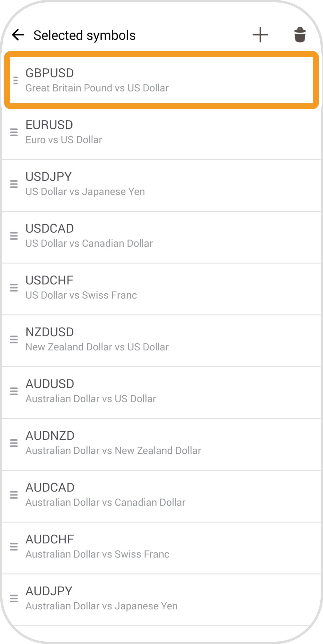Add a new symbol with plus icon

point(260,35)
